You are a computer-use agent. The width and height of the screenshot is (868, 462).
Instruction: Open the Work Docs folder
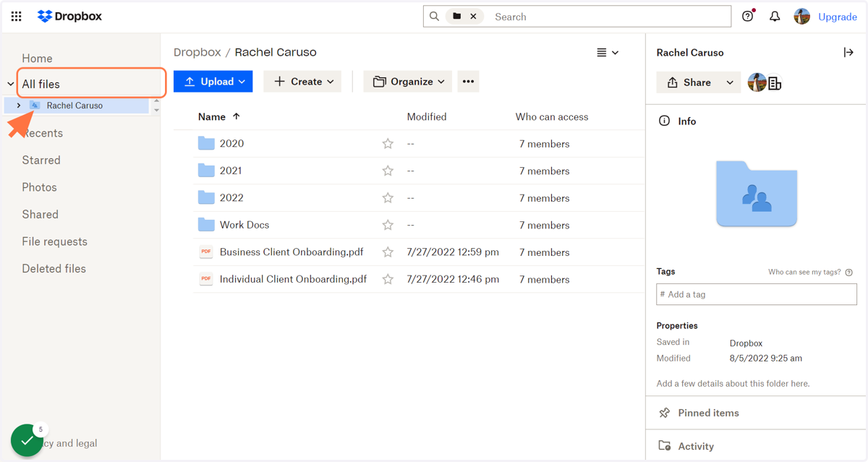(244, 225)
